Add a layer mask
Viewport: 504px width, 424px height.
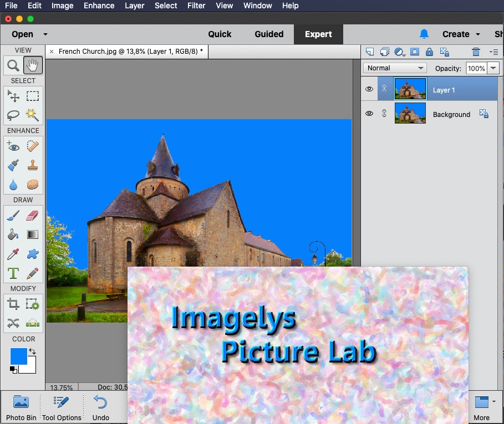point(415,52)
